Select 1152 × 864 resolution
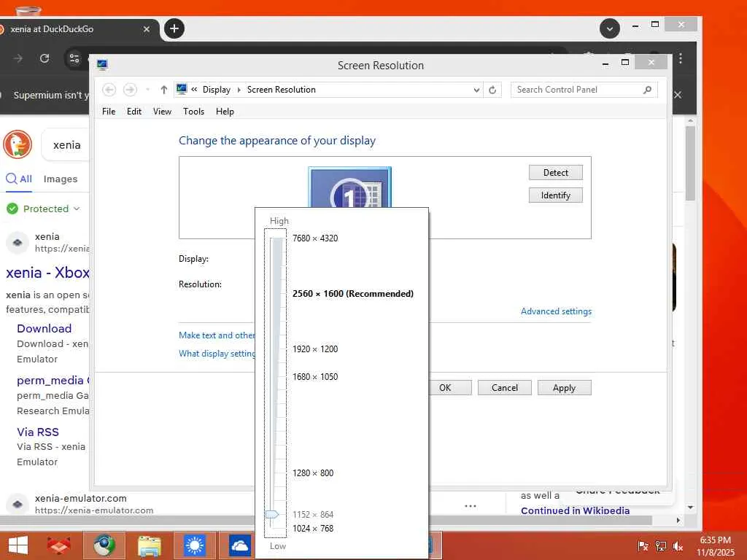Viewport: 747px width, 560px height. pos(312,514)
